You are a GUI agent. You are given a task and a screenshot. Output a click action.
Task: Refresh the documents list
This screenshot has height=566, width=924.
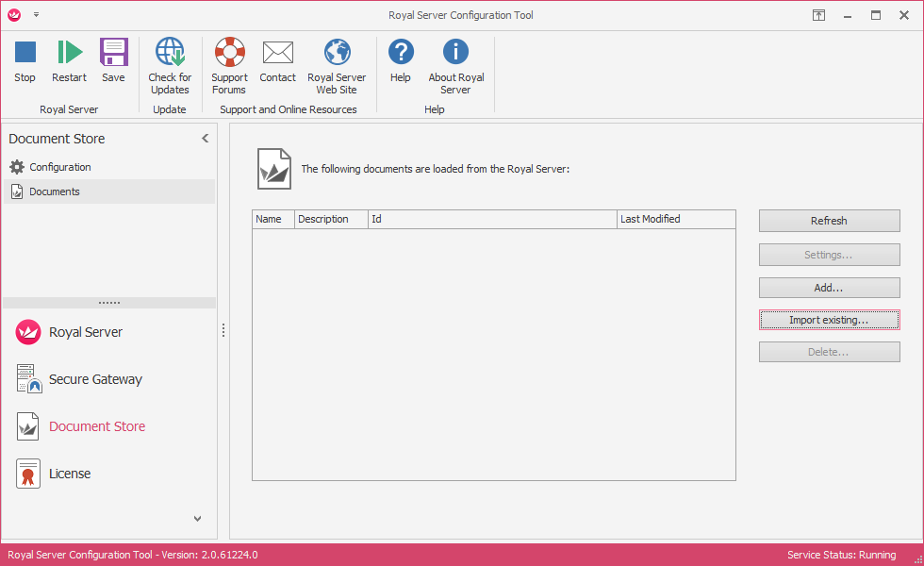point(829,221)
